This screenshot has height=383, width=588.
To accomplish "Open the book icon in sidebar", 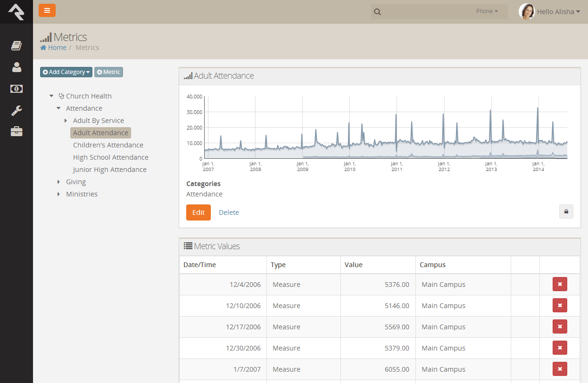I will pos(17,45).
